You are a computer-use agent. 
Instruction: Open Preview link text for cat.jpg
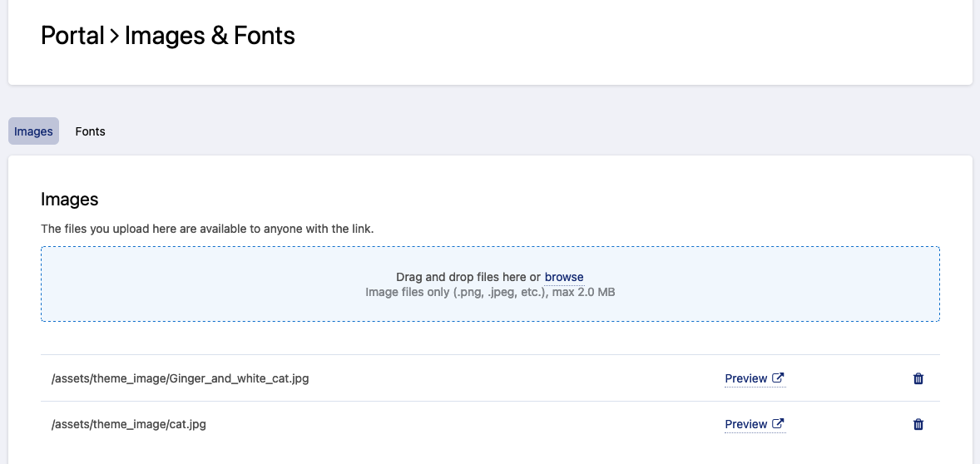(x=745, y=424)
